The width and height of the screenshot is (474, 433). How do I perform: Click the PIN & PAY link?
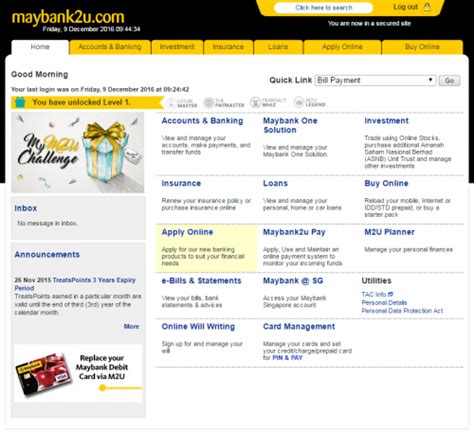[x=287, y=358]
